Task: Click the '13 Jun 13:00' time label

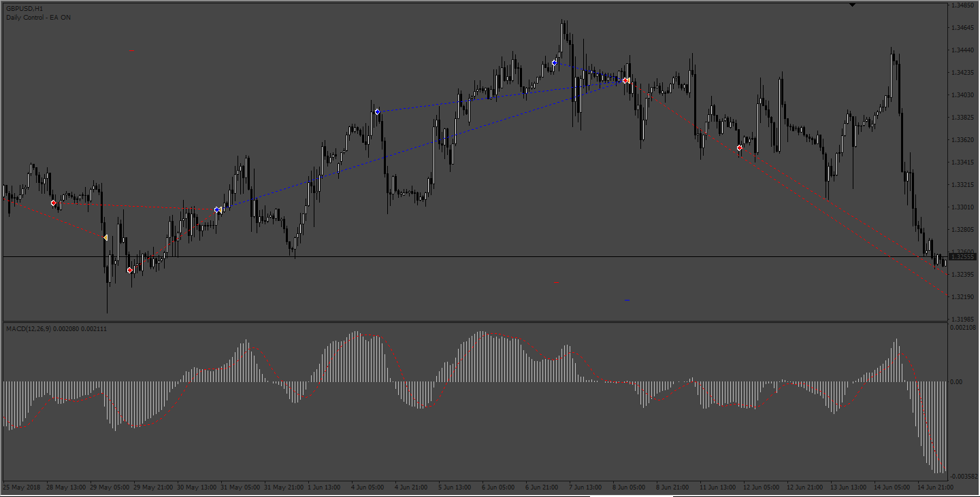Action: tap(849, 487)
